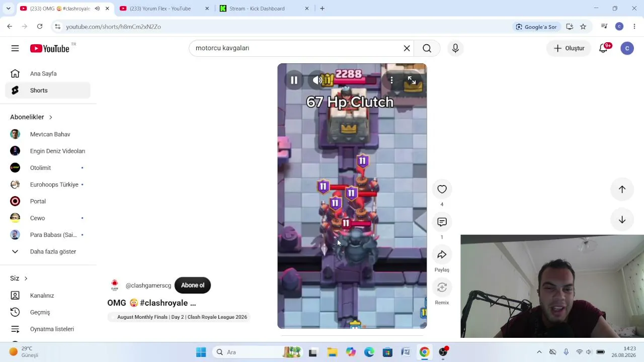644x362 pixels.
Task: Open the Chrome profile avatar
Action: point(619,27)
